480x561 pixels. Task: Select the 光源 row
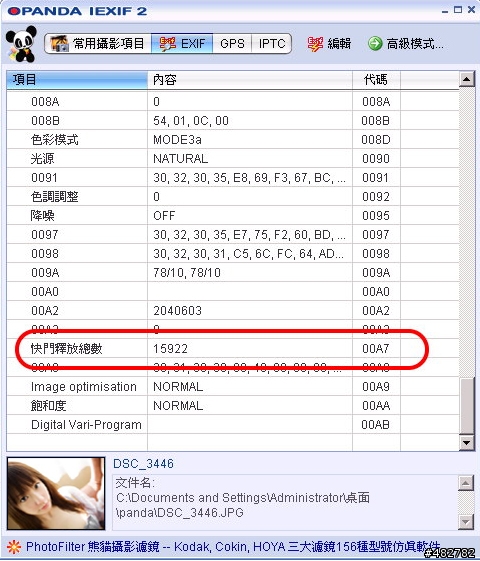click(x=232, y=158)
